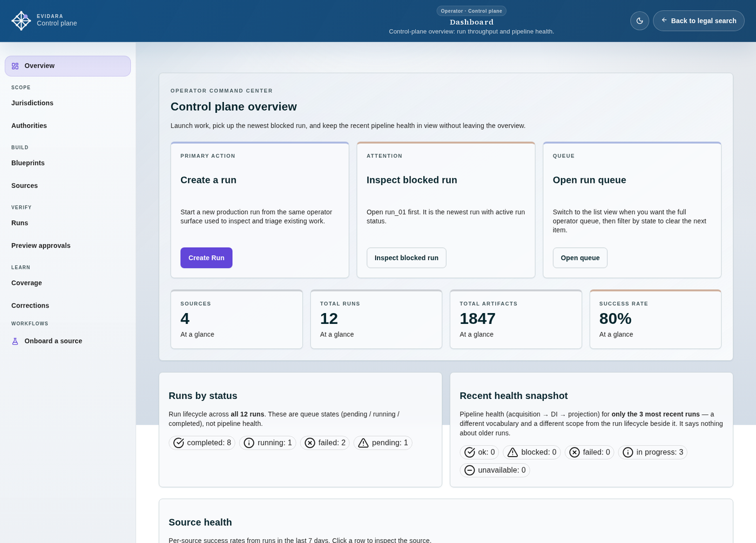The width and height of the screenshot is (756, 543).
Task: Select the Success Rate 80% stat card
Action: coord(656,320)
